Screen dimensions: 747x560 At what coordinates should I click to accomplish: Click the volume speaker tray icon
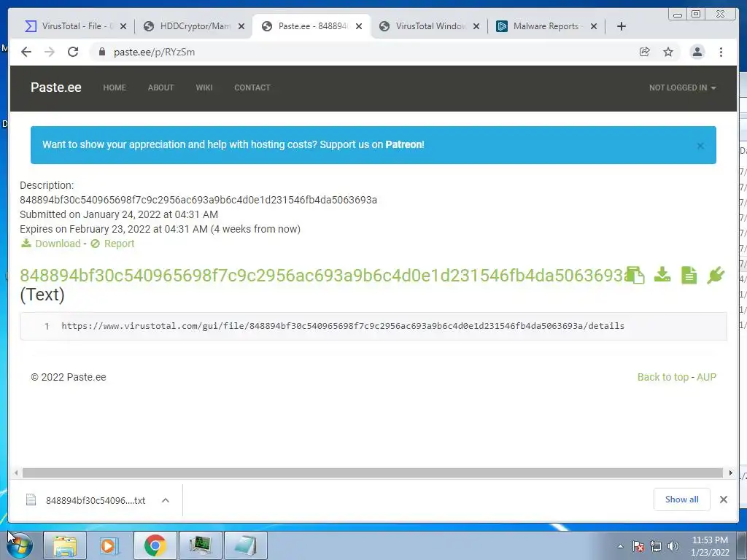pos(673,546)
